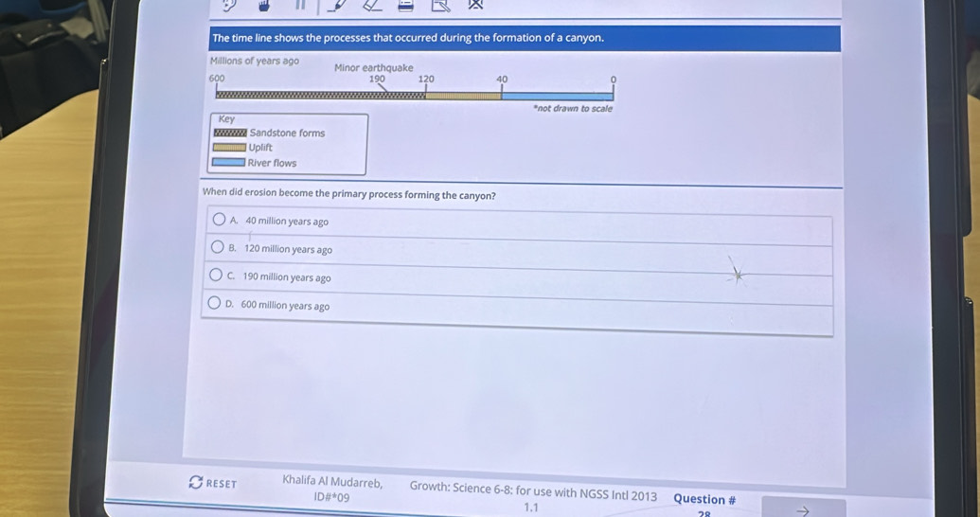This screenshot has height=517, width=980.
Task: Select the highlighter pen tool
Action: pyautogui.click(x=335, y=7)
